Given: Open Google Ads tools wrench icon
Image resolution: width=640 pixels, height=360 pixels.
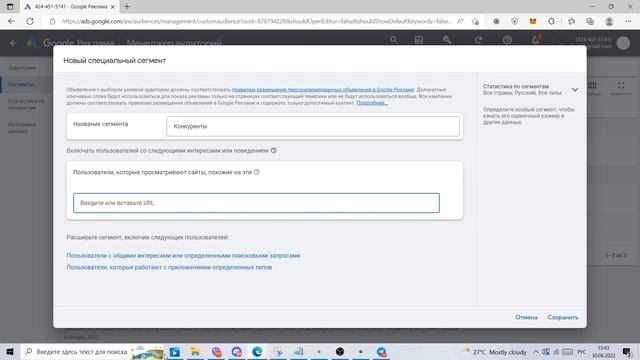Looking at the screenshot, I should pyautogui.click(x=447, y=40).
